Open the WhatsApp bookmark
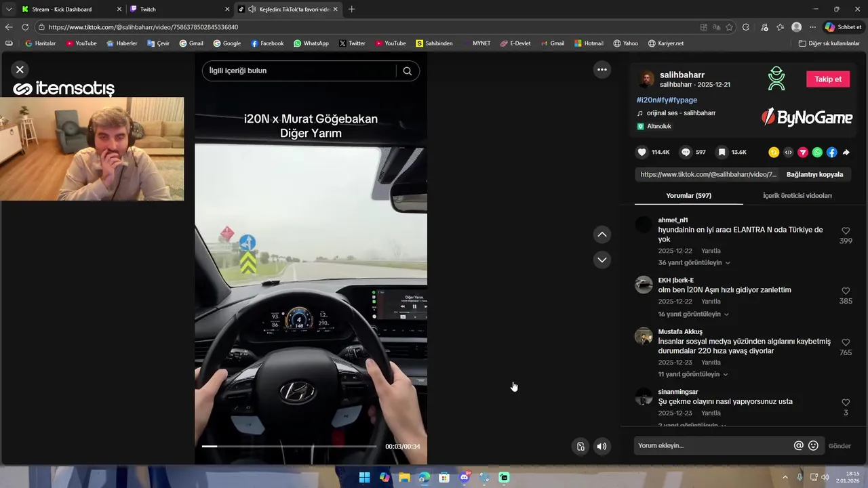This screenshot has height=488, width=868. [x=311, y=43]
